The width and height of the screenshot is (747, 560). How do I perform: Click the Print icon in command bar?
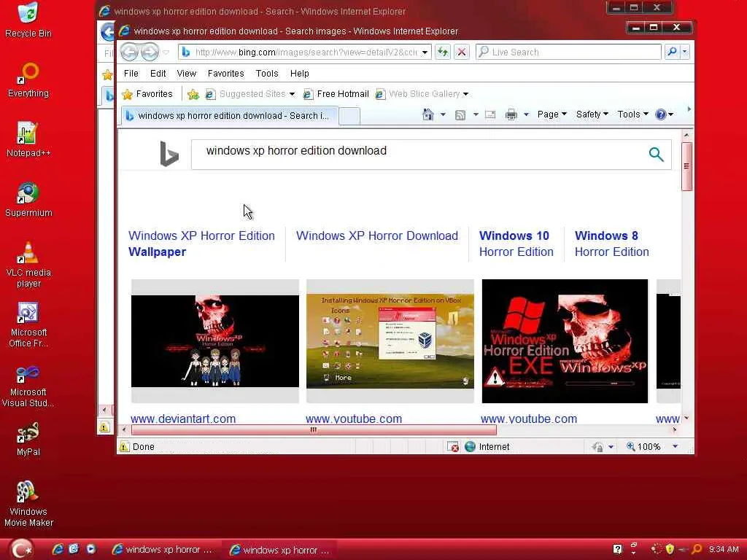[511, 114]
